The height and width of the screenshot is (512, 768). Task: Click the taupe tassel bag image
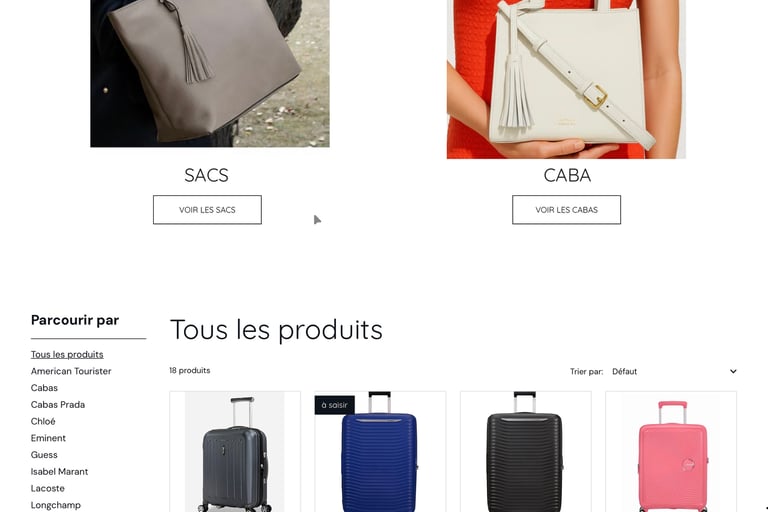point(210,73)
